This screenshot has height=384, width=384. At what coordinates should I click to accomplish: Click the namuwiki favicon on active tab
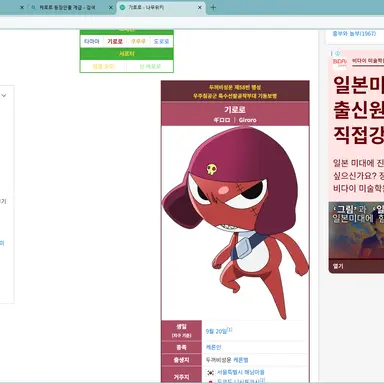(x=123, y=7)
